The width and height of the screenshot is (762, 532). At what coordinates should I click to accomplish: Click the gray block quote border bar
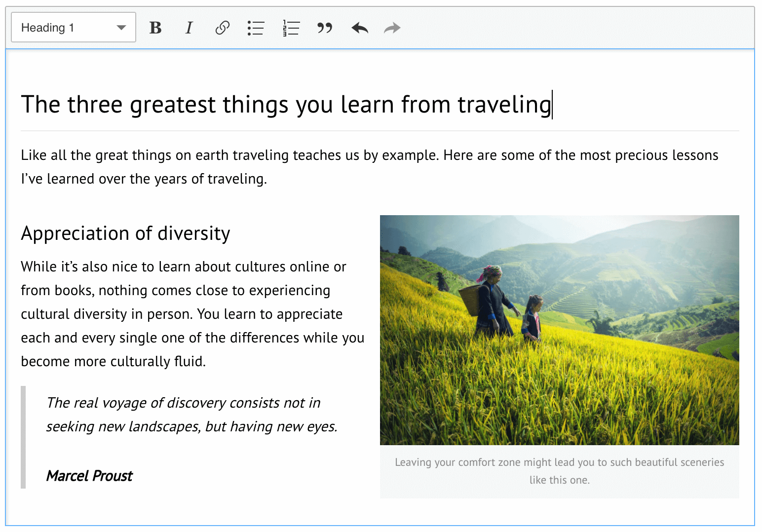(23, 437)
